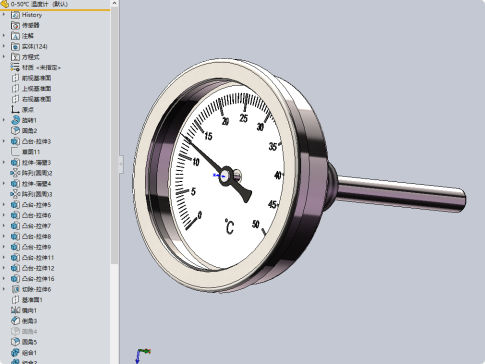
Task: Click the coordinate triad in the viewport corner
Action: point(143,355)
